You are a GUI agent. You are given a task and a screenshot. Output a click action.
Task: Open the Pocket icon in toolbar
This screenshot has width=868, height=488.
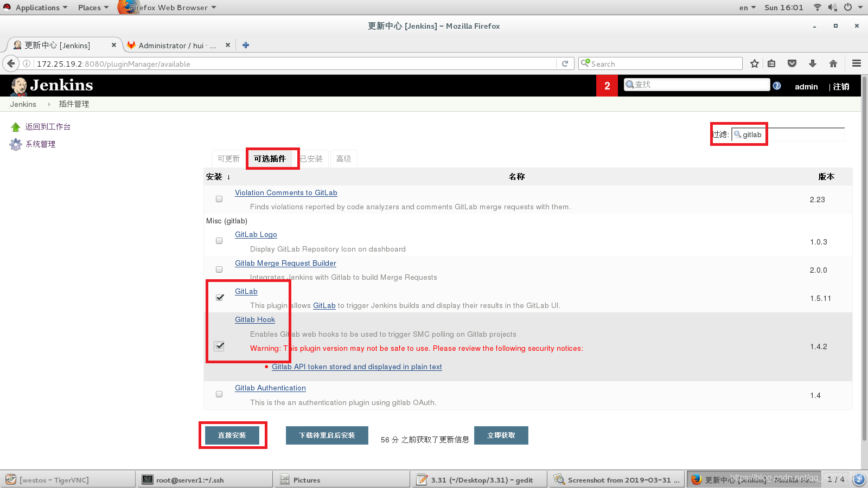pyautogui.click(x=792, y=63)
